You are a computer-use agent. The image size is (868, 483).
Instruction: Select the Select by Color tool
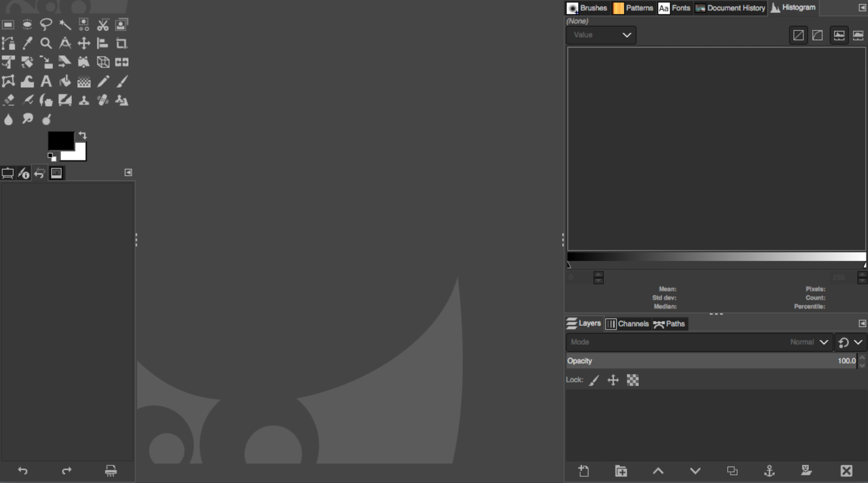[84, 25]
